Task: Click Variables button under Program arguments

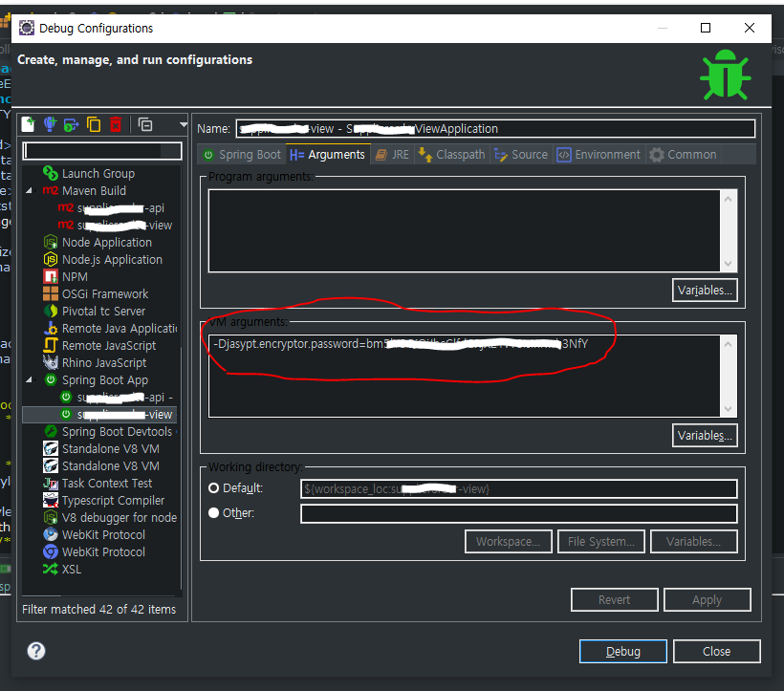Action: 705,291
